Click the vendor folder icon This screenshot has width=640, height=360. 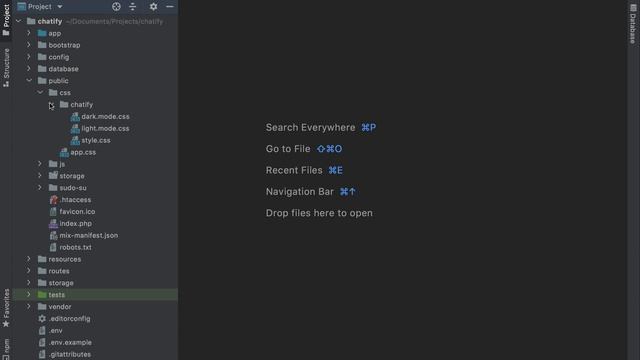pos(42,306)
